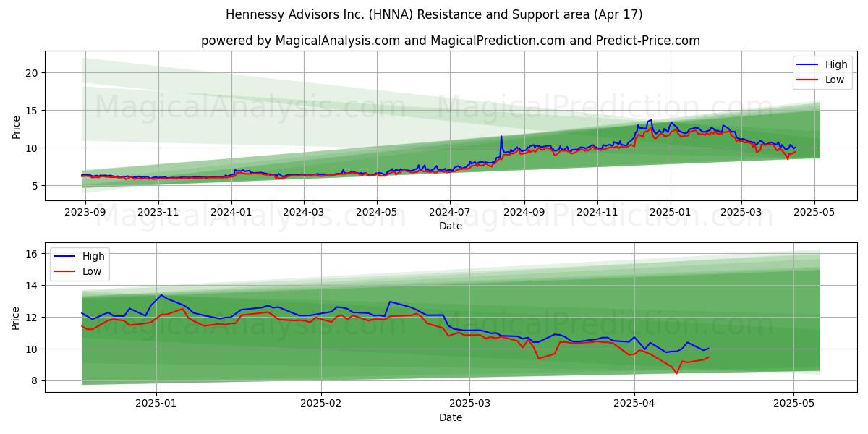The image size is (868, 434).
Task: Click the '2023-11' date tick label
Action: coord(158,213)
